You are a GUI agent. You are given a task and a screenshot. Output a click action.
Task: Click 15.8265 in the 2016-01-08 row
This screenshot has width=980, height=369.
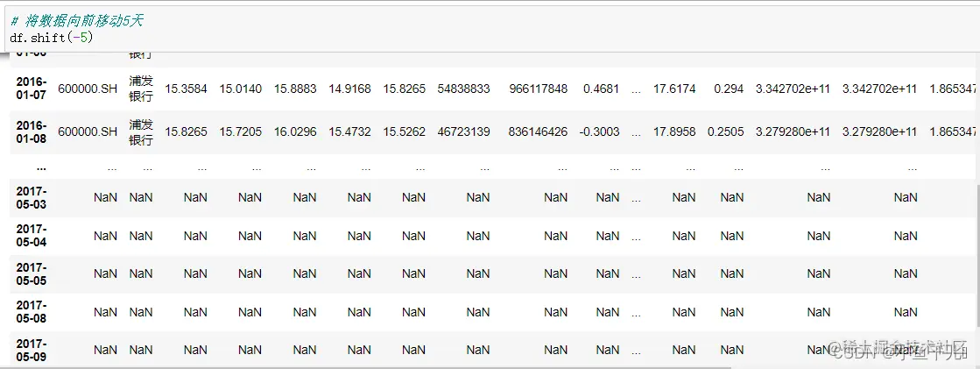click(187, 132)
